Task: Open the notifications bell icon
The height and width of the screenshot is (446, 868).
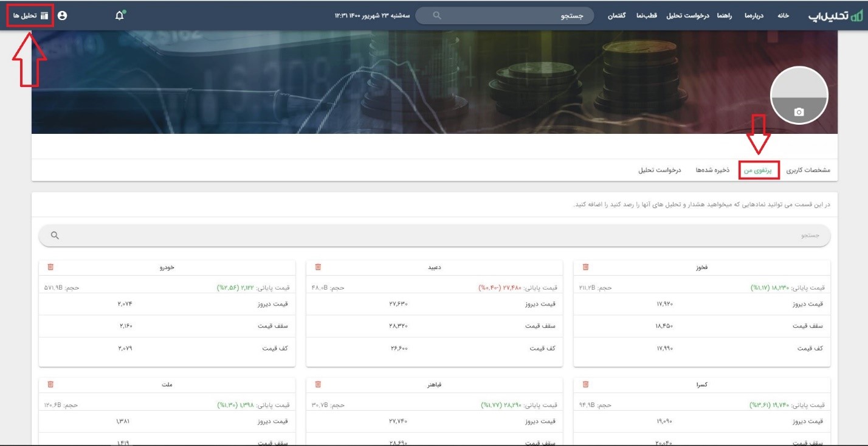Action: pyautogui.click(x=120, y=15)
